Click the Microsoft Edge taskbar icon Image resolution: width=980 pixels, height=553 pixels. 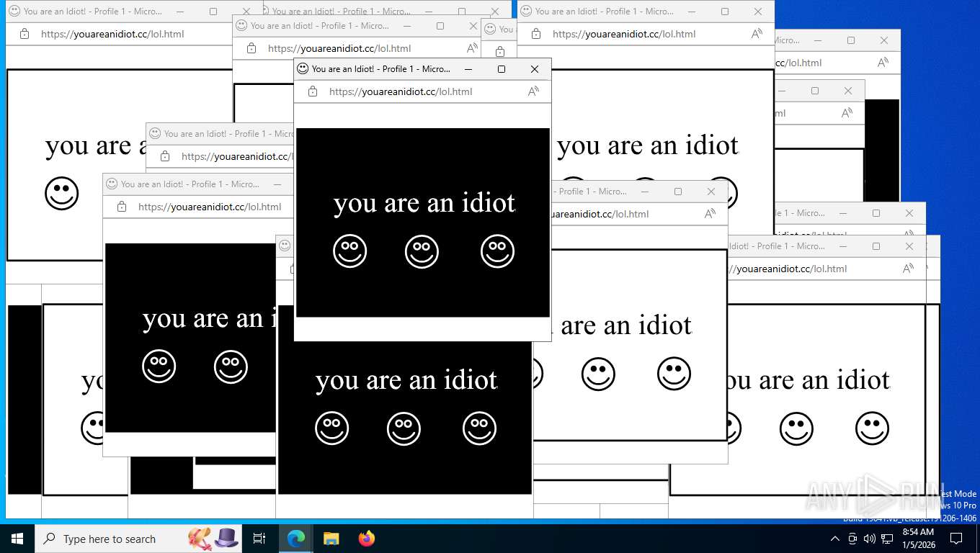296,539
